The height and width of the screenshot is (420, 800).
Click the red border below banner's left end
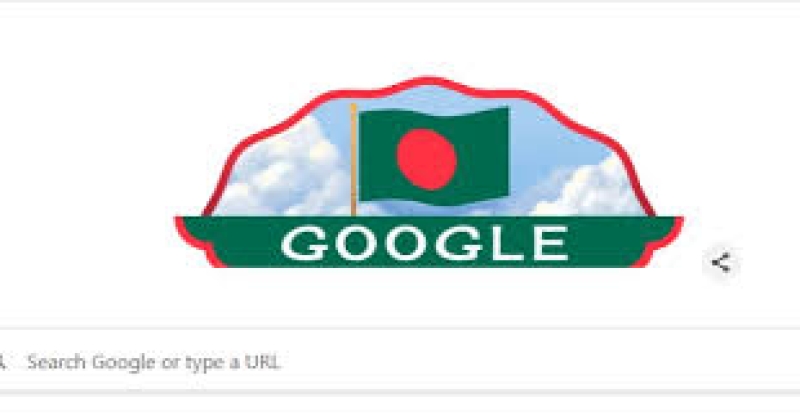(x=217, y=259)
